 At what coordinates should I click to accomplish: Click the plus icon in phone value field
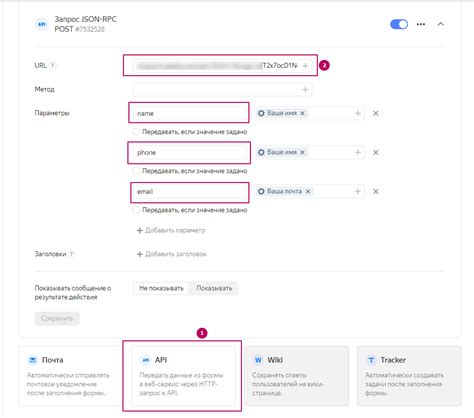pyautogui.click(x=358, y=153)
